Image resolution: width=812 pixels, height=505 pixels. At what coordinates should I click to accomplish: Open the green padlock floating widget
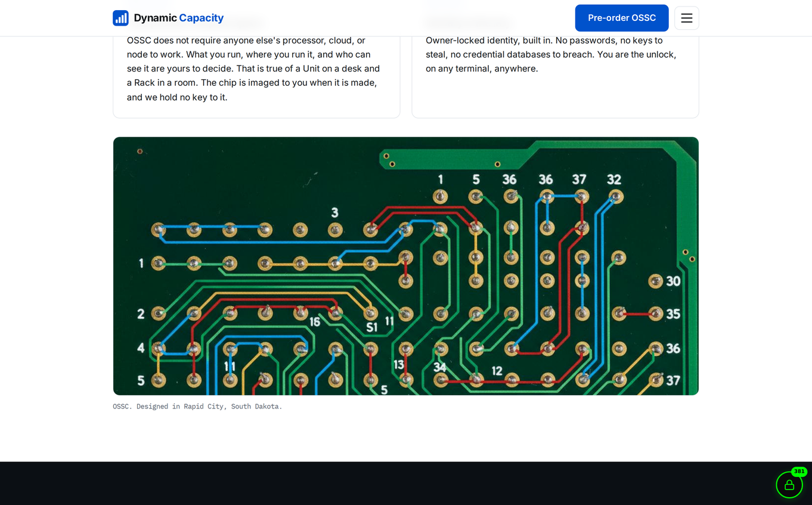(789, 485)
